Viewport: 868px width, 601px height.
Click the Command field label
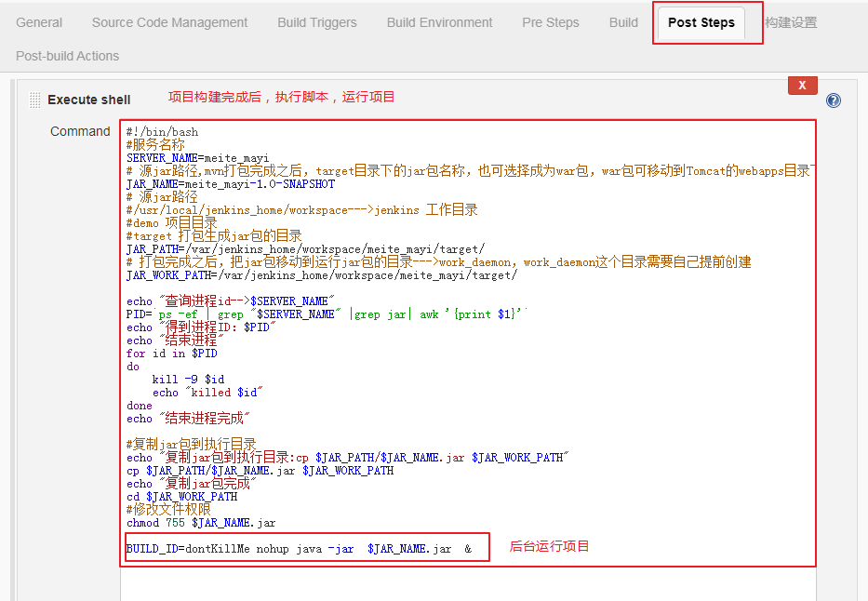coord(80,132)
